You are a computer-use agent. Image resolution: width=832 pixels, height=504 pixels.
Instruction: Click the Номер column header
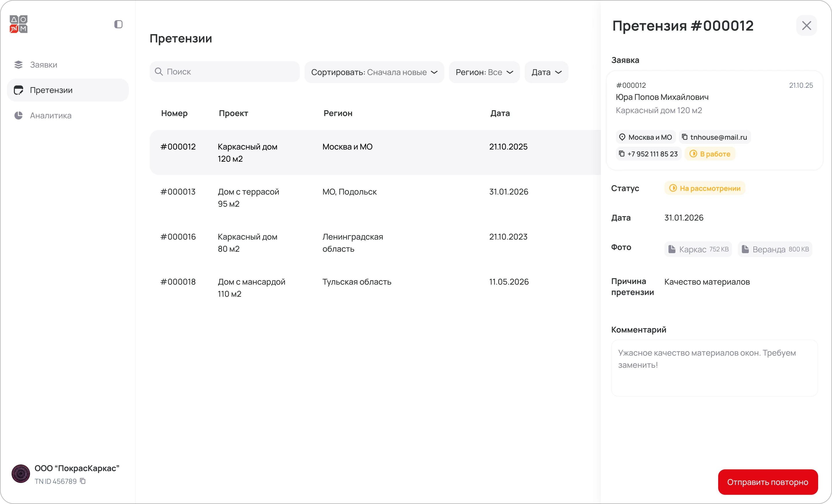[174, 113]
